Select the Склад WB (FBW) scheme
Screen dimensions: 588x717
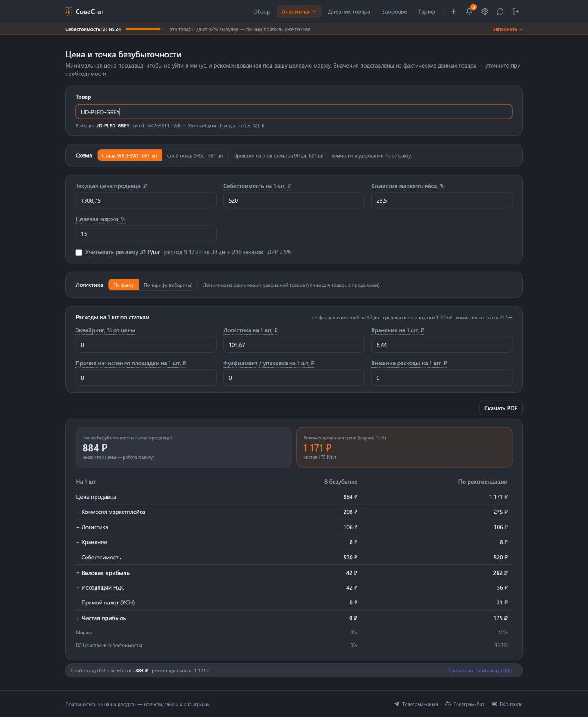tap(130, 156)
